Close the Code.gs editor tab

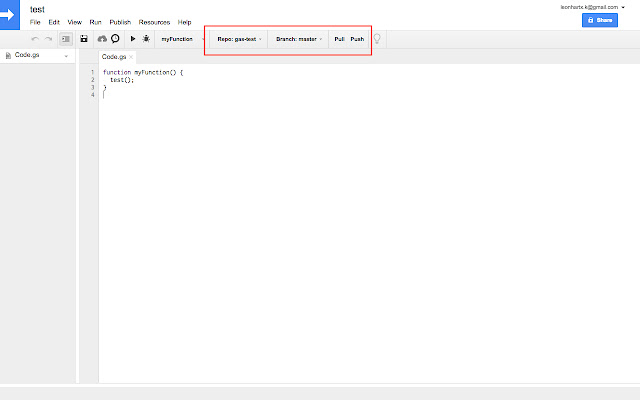[131, 57]
